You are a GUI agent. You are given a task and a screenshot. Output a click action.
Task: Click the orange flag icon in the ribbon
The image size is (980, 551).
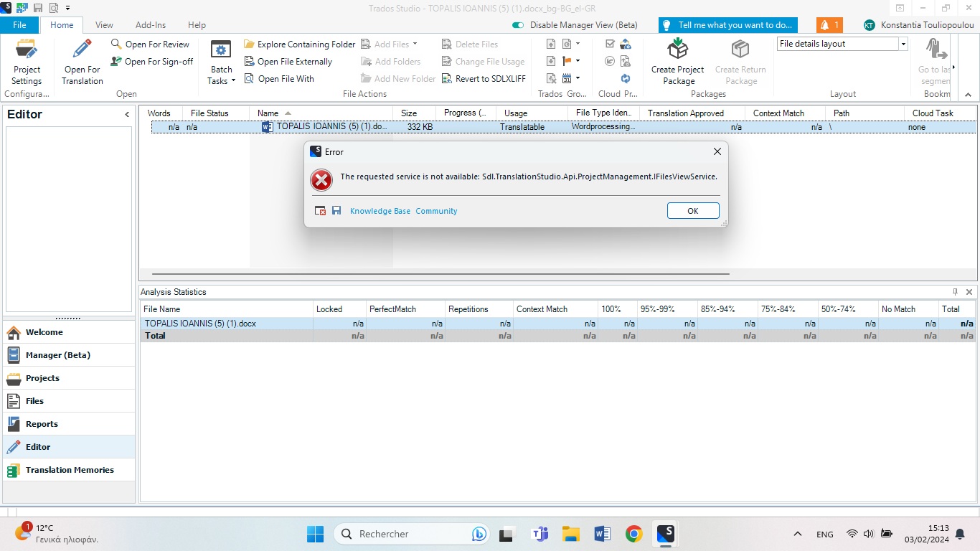tap(567, 61)
